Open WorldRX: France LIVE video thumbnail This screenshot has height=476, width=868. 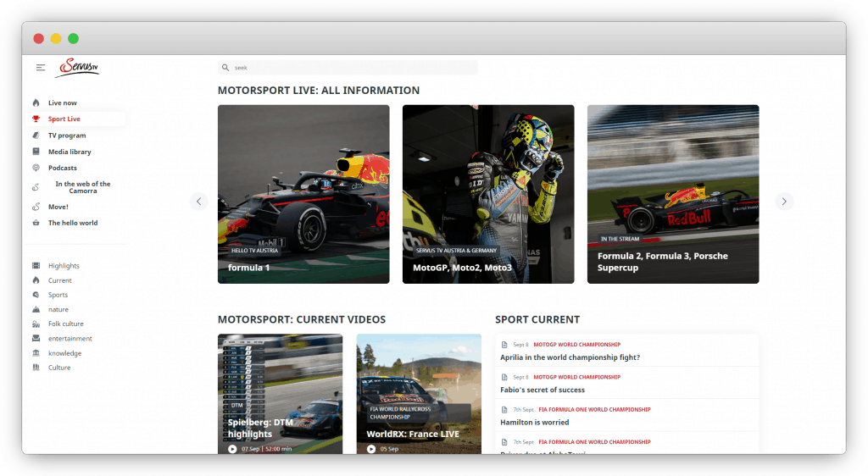point(419,394)
